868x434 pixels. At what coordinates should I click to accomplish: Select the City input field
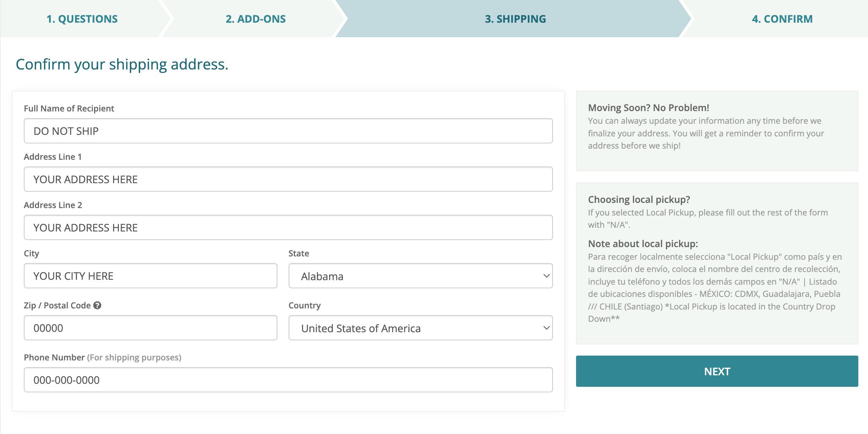(151, 276)
